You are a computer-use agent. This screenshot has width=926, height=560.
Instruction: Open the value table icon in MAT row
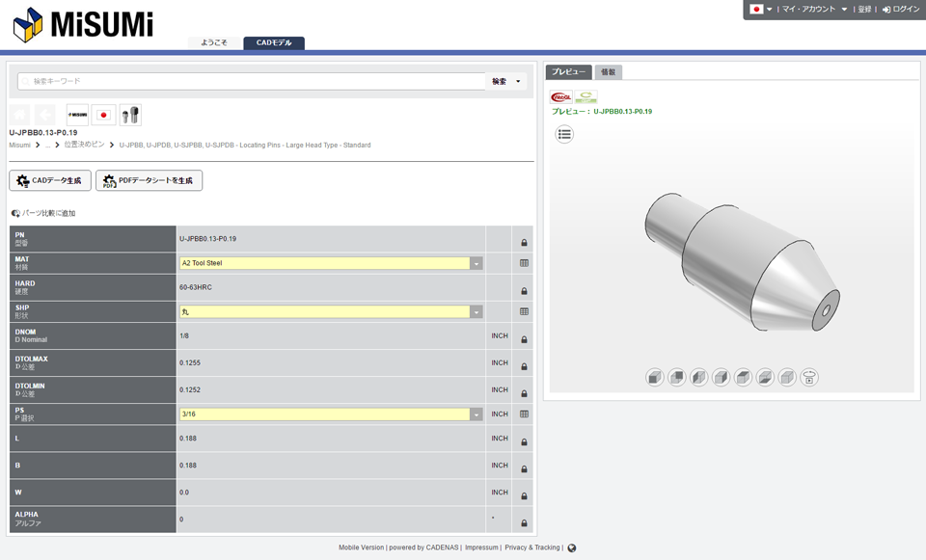click(x=524, y=263)
